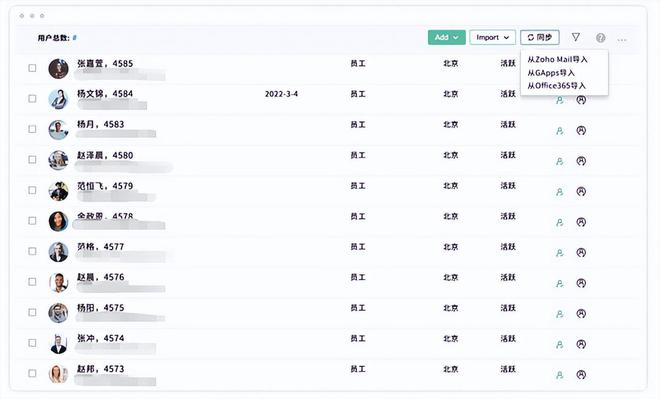Click green user icon in 赵晨 4576 row
Screen dimensions: 660x399
559,284
